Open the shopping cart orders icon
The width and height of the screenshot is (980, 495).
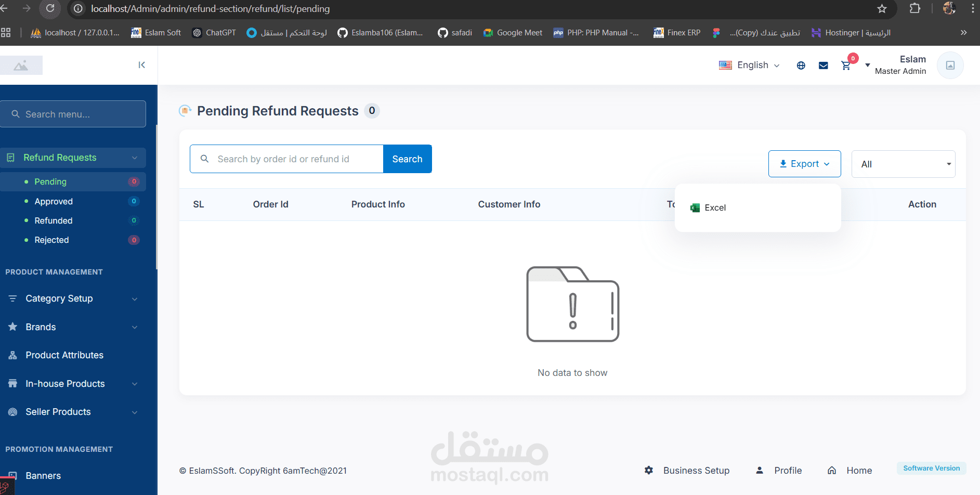tap(846, 66)
